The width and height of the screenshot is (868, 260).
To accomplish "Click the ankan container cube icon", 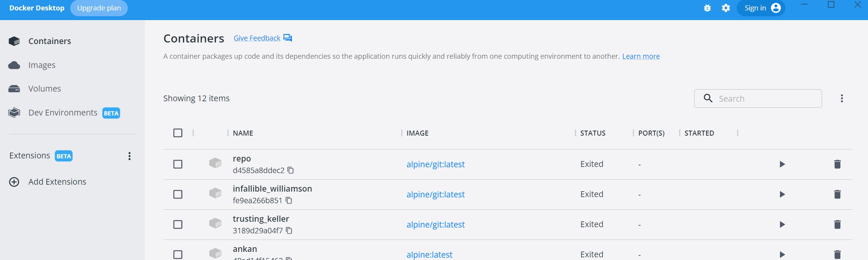I will pyautogui.click(x=215, y=253).
